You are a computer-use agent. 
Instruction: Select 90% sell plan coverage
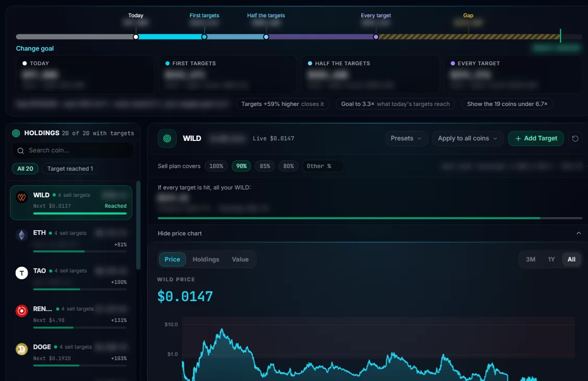[x=241, y=166]
